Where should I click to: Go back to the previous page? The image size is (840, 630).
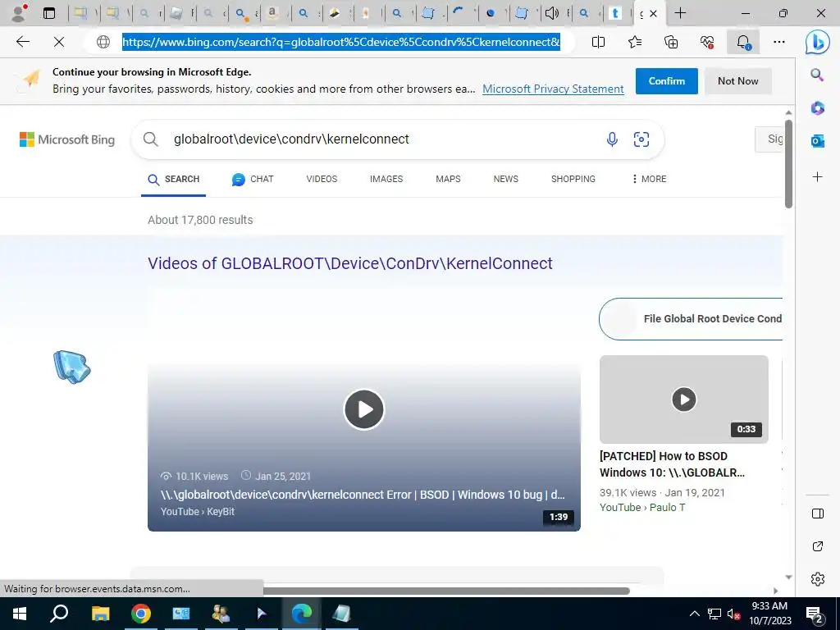pos(22,42)
